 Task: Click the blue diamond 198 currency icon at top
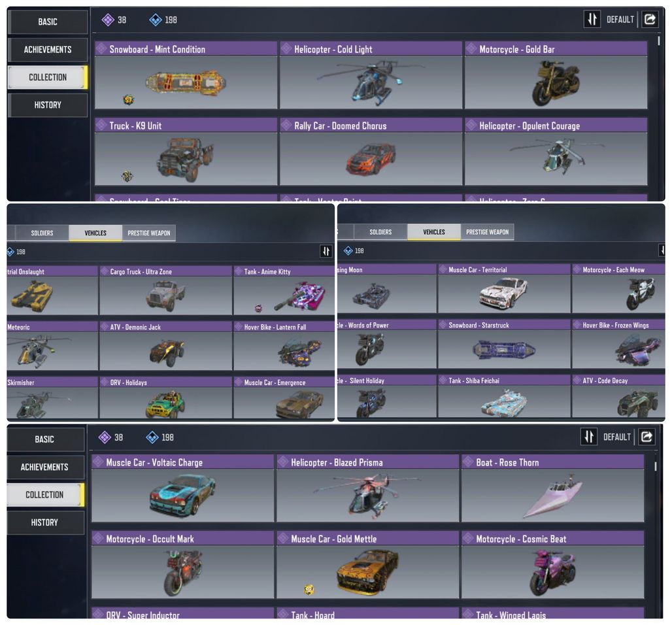point(155,20)
